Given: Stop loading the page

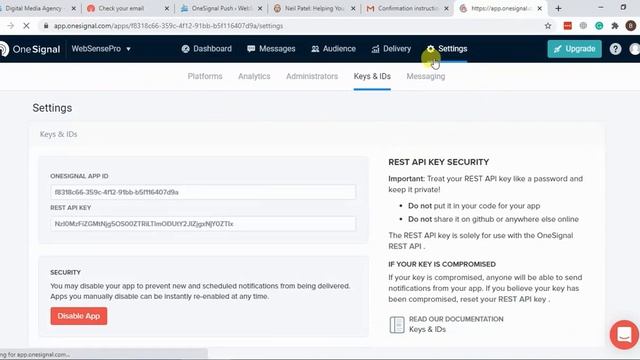Looking at the screenshot, I should [26, 26].
